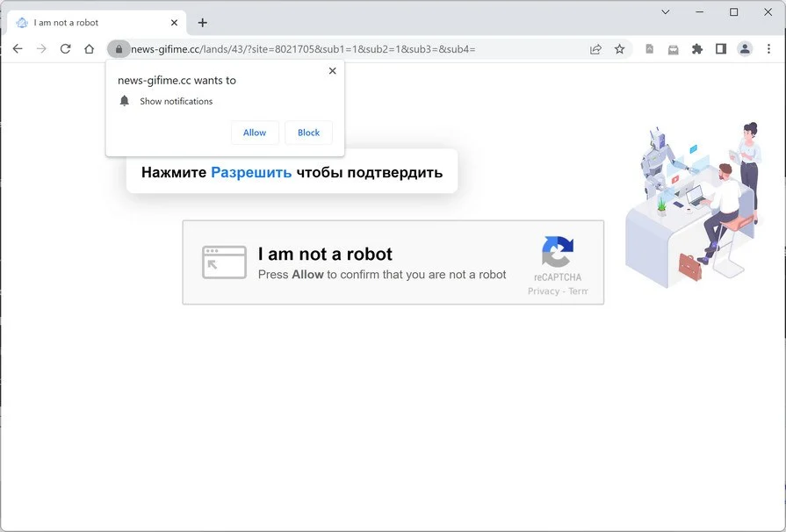Close the 'I am not a robot' tab
786x532 pixels.
click(174, 23)
